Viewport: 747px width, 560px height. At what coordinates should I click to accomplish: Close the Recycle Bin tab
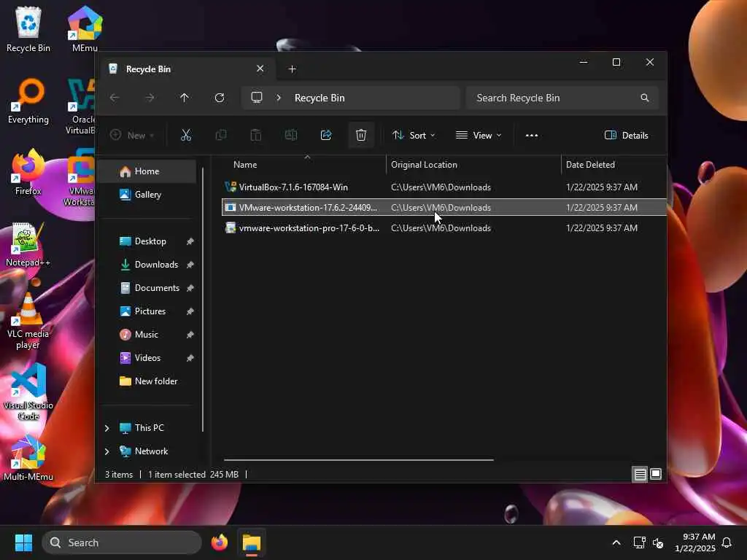[x=260, y=69]
